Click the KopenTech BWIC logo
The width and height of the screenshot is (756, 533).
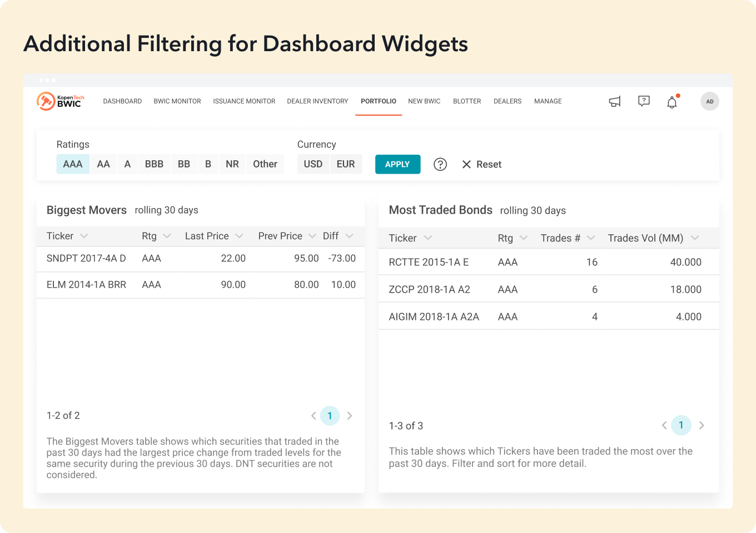point(59,101)
